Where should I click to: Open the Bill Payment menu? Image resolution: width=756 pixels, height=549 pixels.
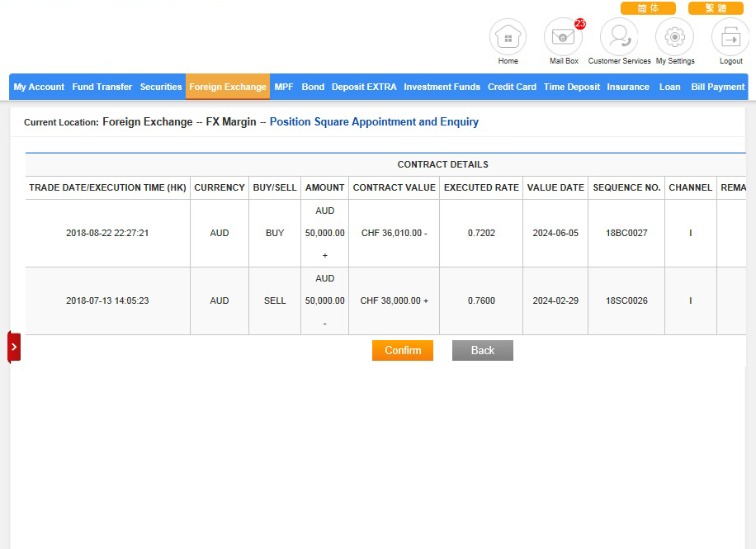coord(717,87)
